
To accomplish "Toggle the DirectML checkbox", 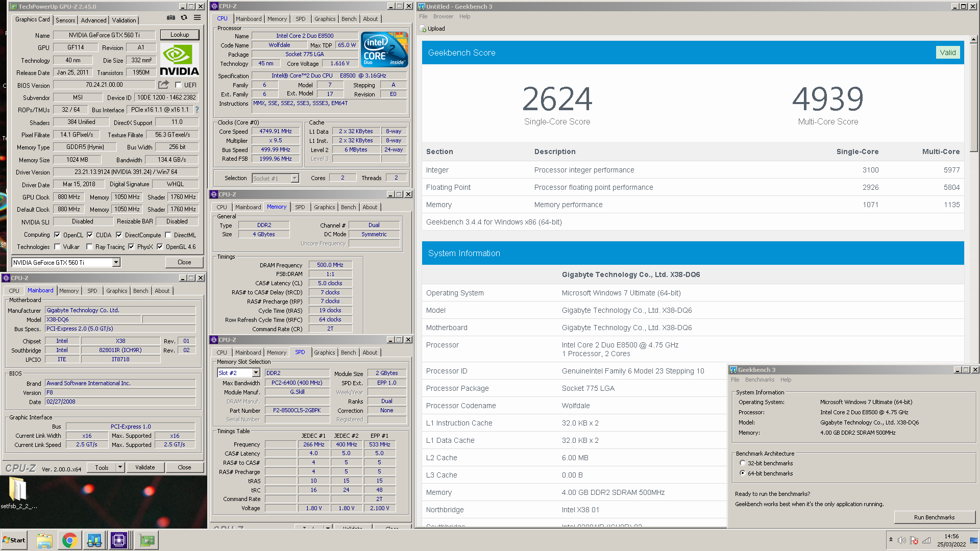I will (x=168, y=235).
